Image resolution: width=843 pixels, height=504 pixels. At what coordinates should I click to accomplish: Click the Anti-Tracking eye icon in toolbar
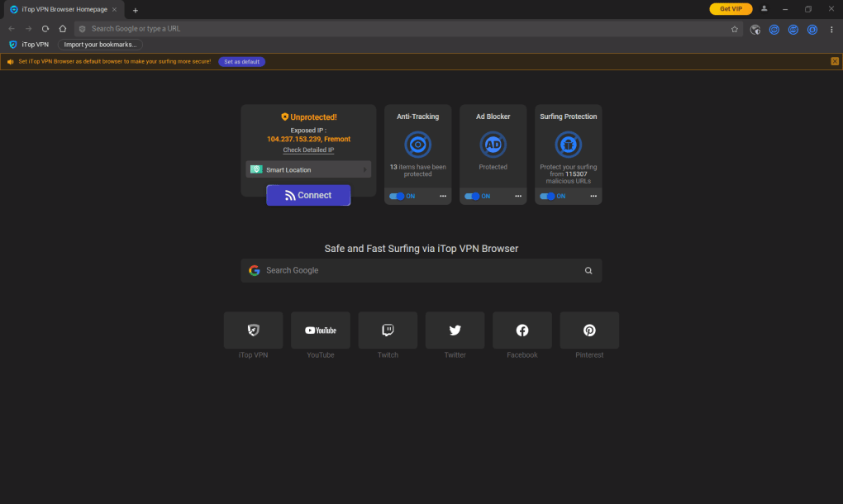[774, 30]
